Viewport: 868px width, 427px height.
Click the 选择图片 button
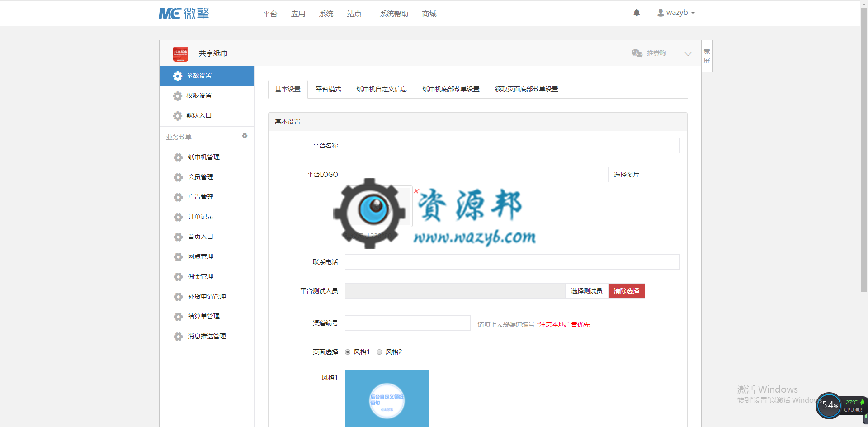pyautogui.click(x=626, y=175)
